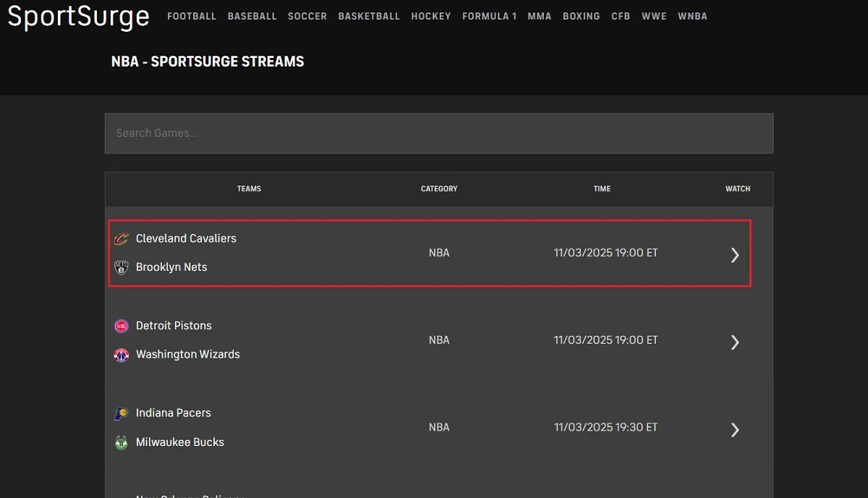Click the TIME column header

602,189
